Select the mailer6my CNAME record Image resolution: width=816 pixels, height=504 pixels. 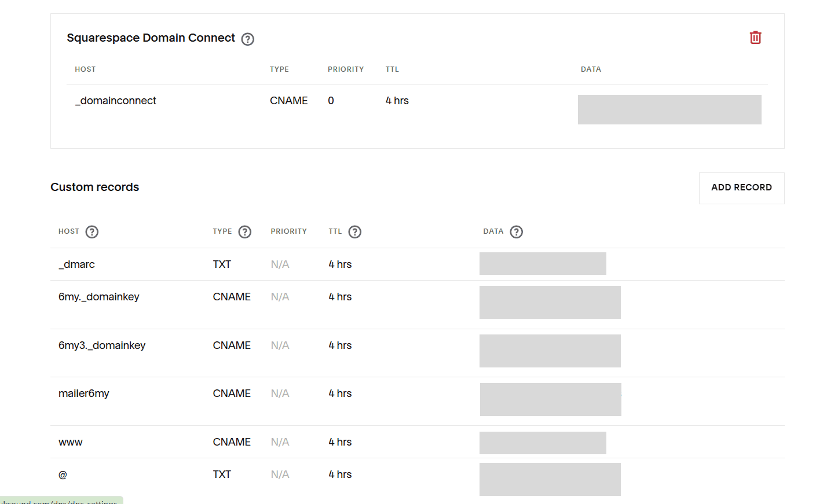click(417, 402)
